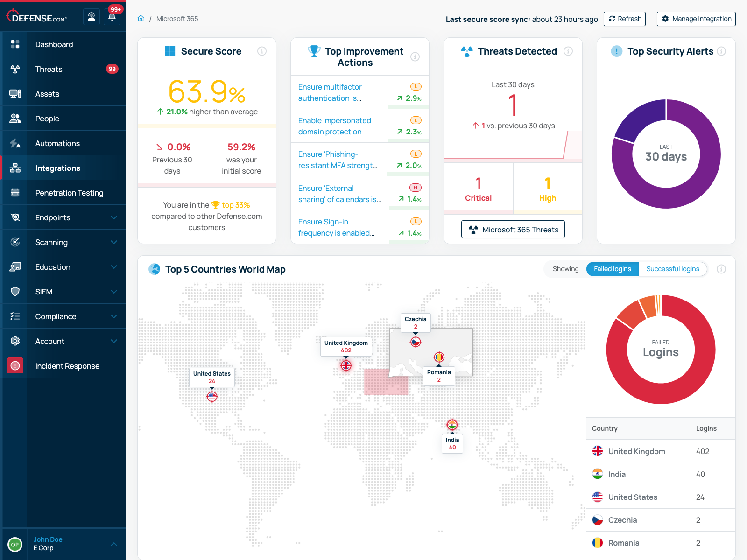
Task: Open Incident Response via the alert icon
Action: [x=15, y=365]
